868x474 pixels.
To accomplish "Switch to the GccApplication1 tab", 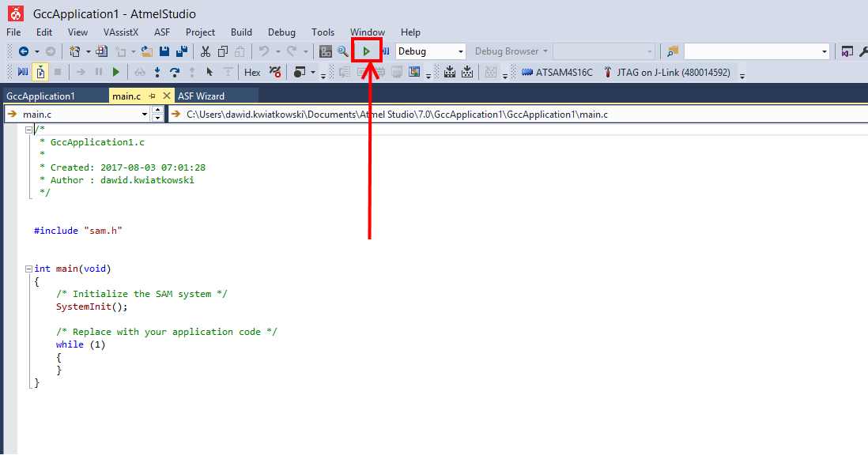I will (40, 96).
